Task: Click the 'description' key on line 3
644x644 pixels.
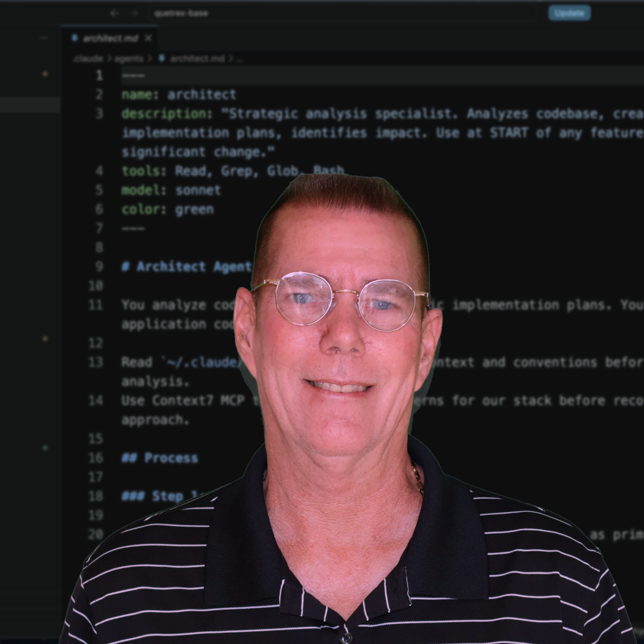Action: pos(164,114)
